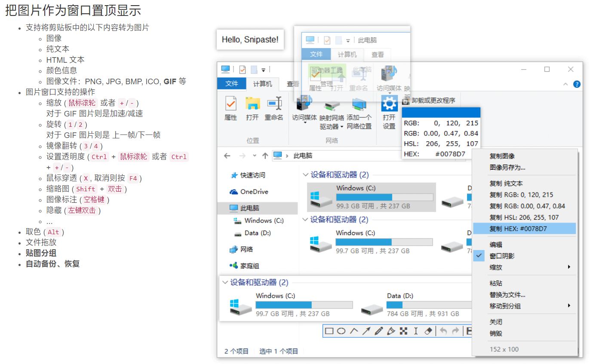Click 网络 in the navigation pane
The image size is (590, 364).
click(x=241, y=249)
